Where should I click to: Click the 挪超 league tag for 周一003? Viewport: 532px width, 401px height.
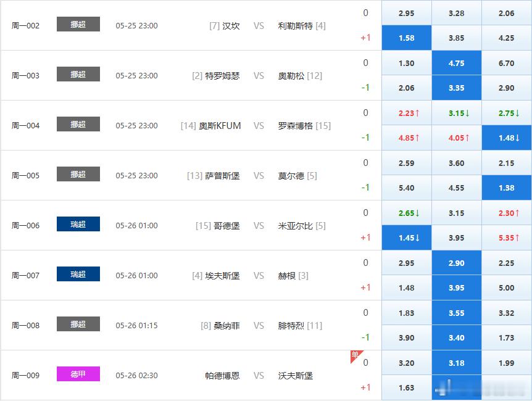pyautogui.click(x=78, y=74)
